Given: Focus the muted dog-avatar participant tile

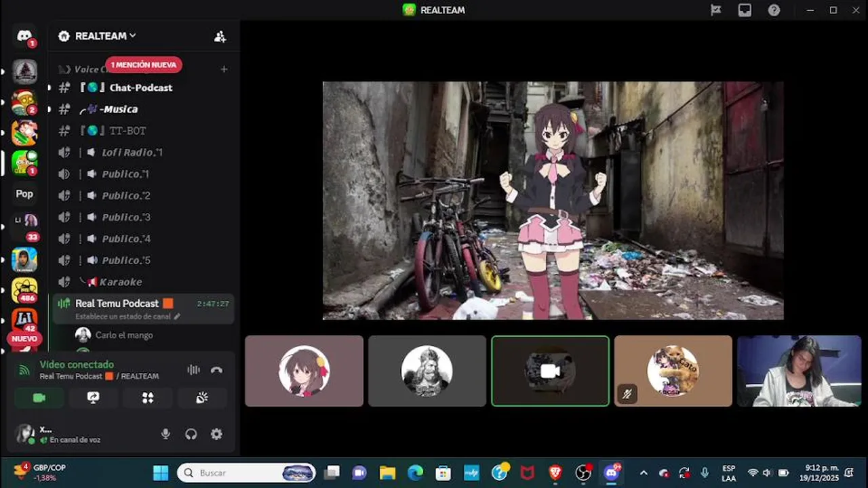Looking at the screenshot, I should (673, 371).
